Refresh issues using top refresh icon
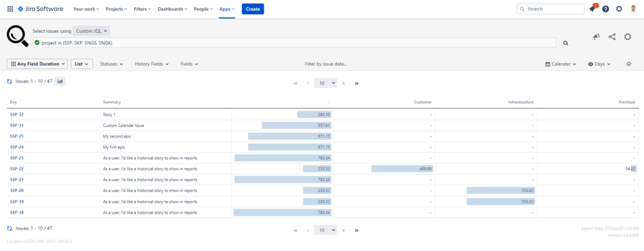 (10, 82)
